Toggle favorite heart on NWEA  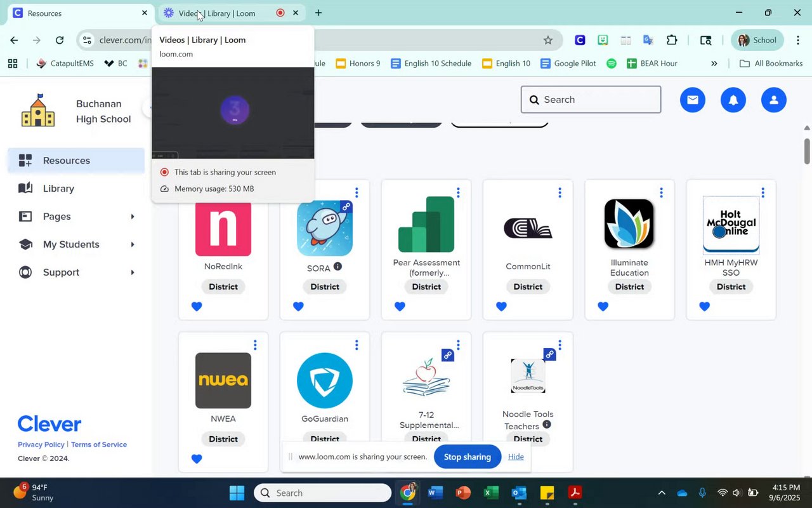click(197, 459)
